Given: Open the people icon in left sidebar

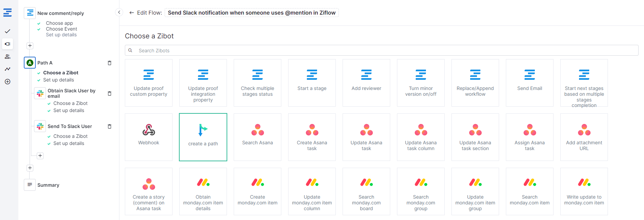Looking at the screenshot, I should point(7,56).
